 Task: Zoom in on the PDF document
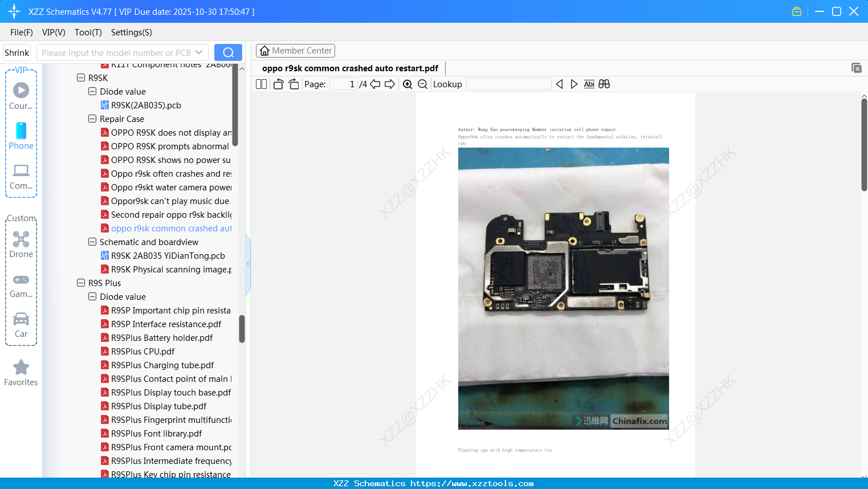coord(407,84)
